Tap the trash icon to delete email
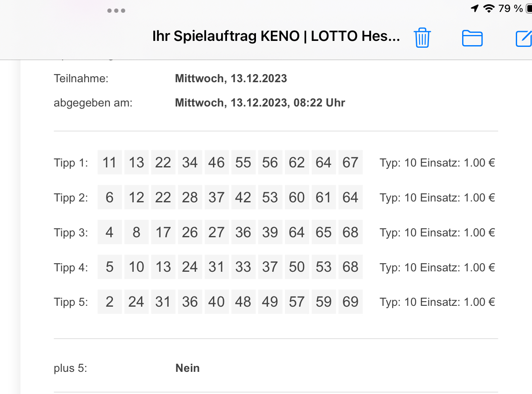The height and width of the screenshot is (394, 532). (422, 38)
